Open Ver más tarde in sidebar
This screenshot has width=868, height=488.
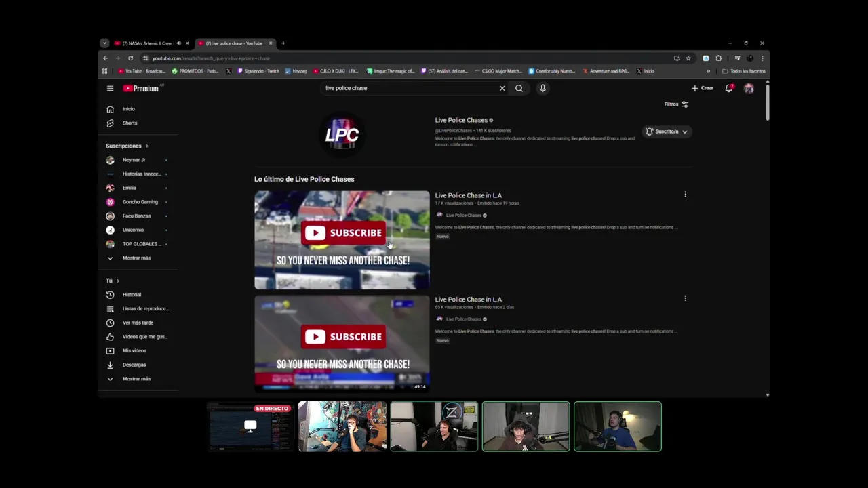138,323
